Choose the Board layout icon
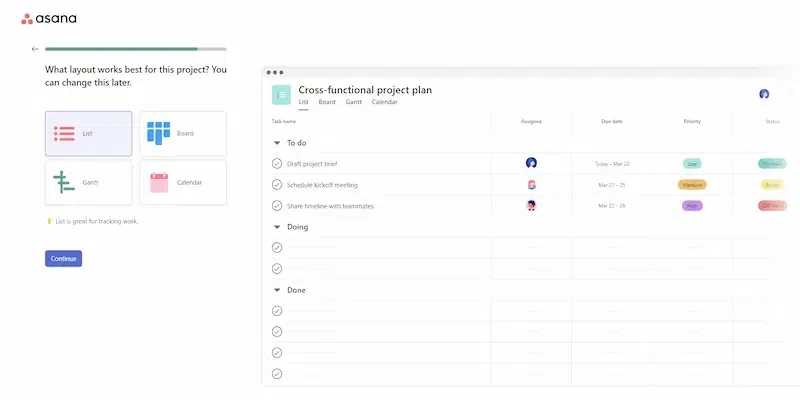 tap(159, 133)
